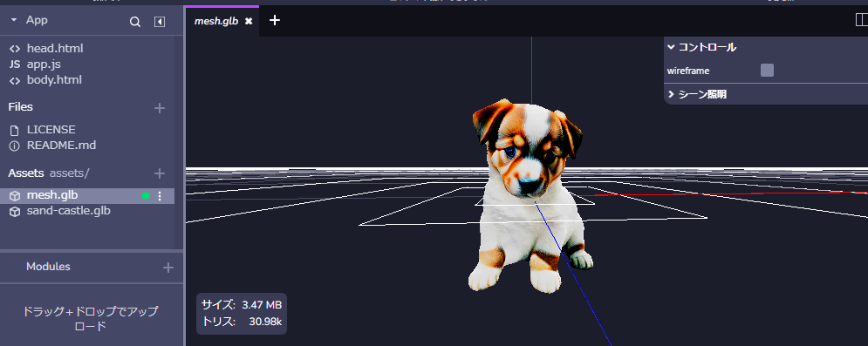
Task: Click the README.md info icon
Action: click(15, 146)
